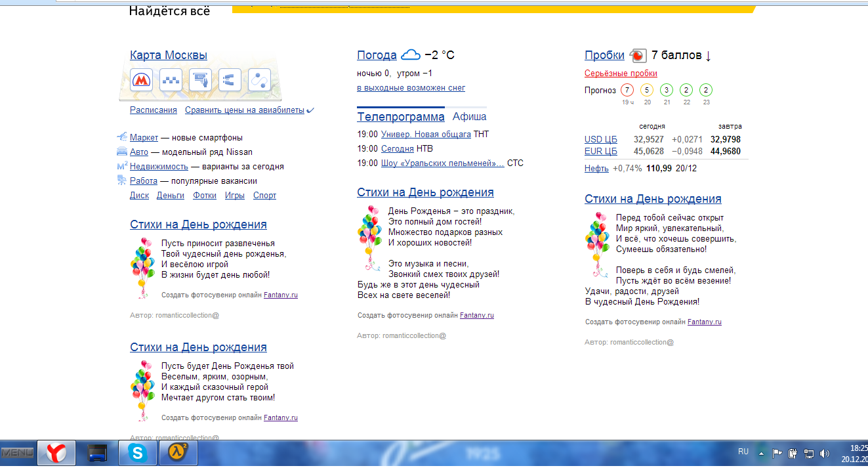Image resolution: width=868 pixels, height=468 pixels.
Task: Open the Погода link
Action: point(377,55)
